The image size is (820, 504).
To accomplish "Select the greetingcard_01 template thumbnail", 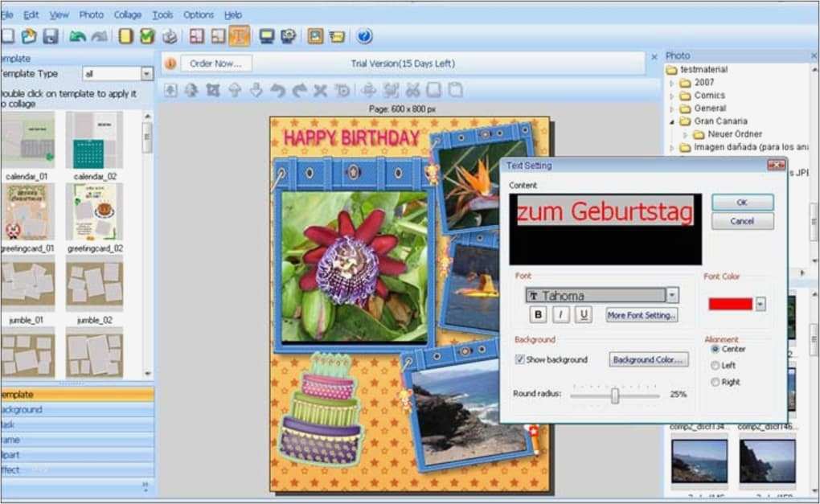I will point(27,211).
